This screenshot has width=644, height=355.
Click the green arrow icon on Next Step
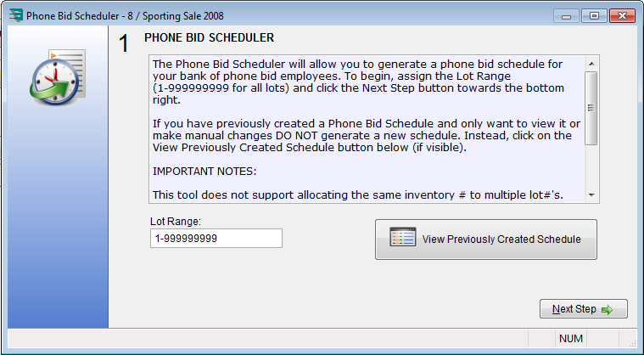(608, 309)
